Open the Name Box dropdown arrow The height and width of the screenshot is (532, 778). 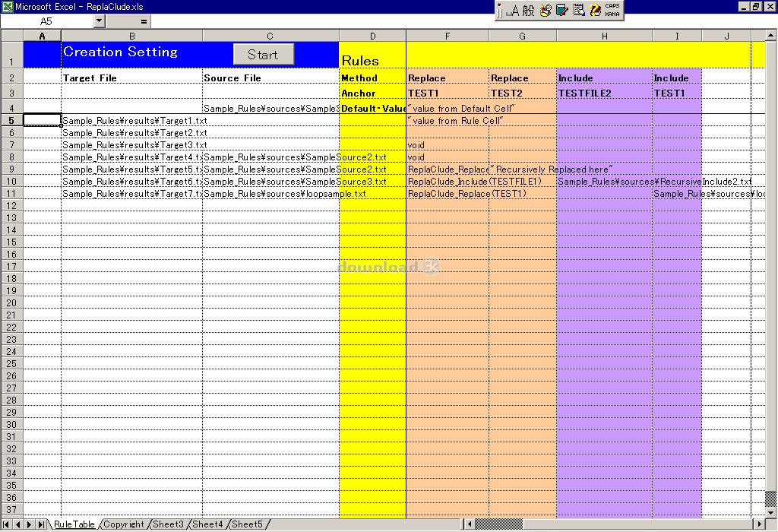tap(100, 21)
